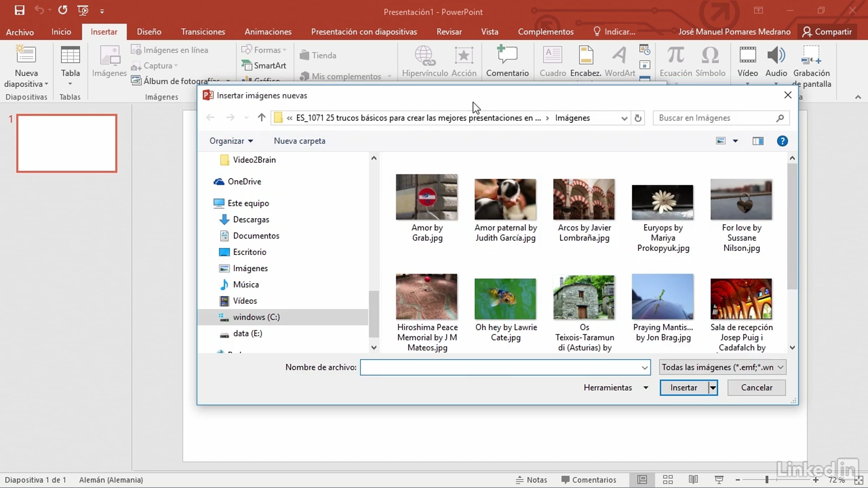Switch to the Inicio tab
868x488 pixels.
point(61,32)
